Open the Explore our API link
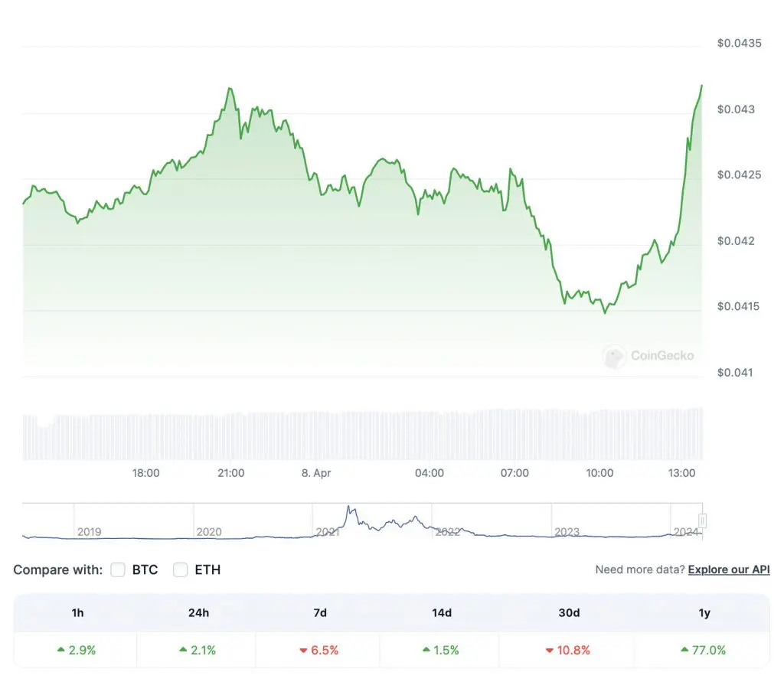 728,569
